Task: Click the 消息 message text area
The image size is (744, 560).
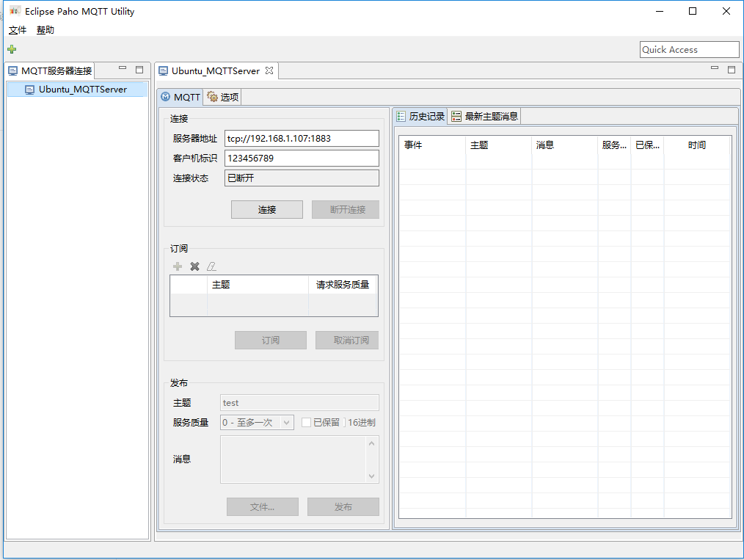Action: pos(293,460)
